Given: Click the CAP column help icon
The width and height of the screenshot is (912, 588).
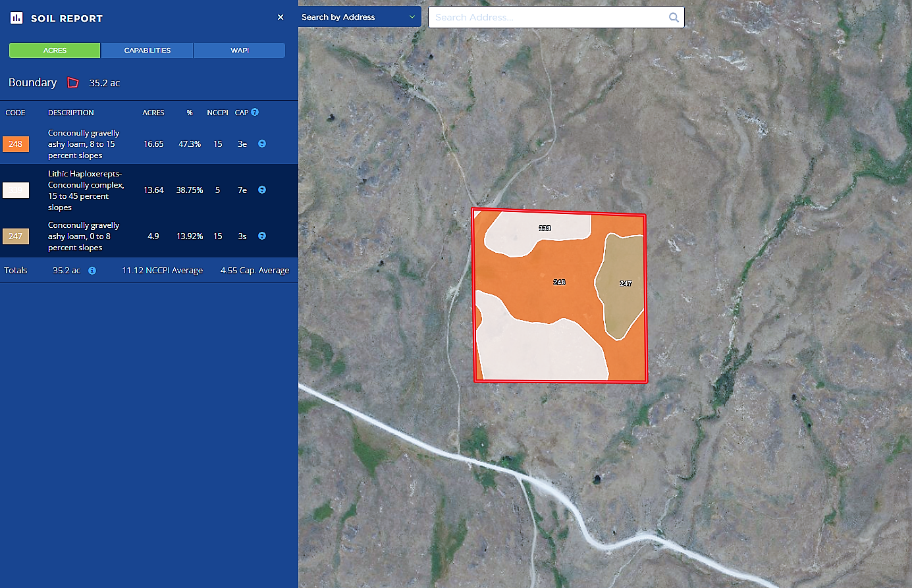Looking at the screenshot, I should click(255, 113).
